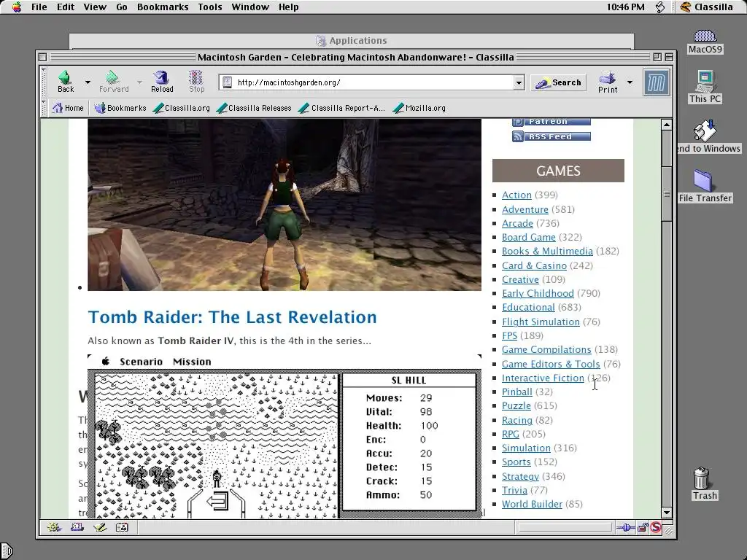Image resolution: width=747 pixels, height=560 pixels.
Task: Click the red S status bar icon
Action: pos(656,527)
